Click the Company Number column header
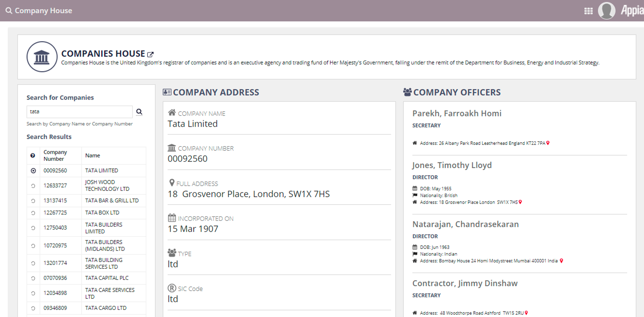 tap(55, 156)
